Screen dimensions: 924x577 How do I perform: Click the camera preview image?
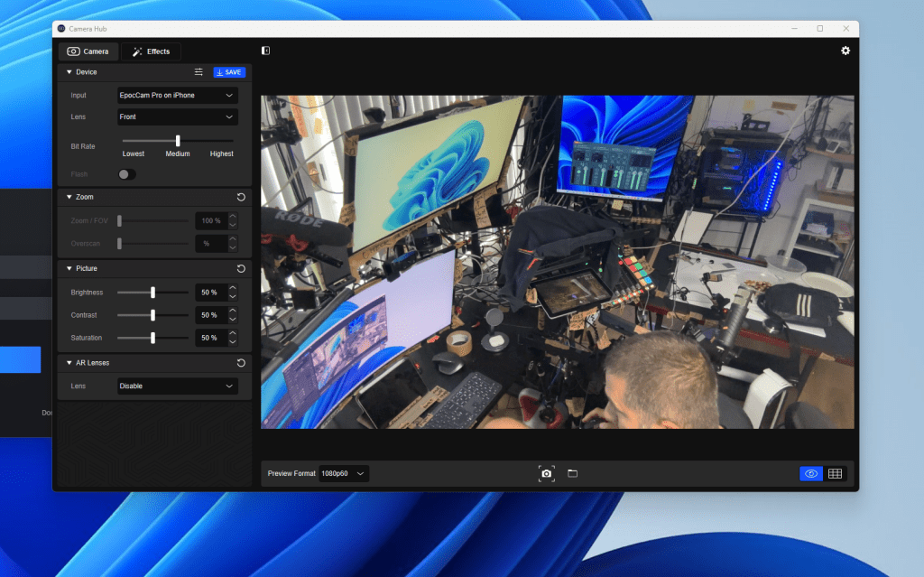(x=558, y=262)
